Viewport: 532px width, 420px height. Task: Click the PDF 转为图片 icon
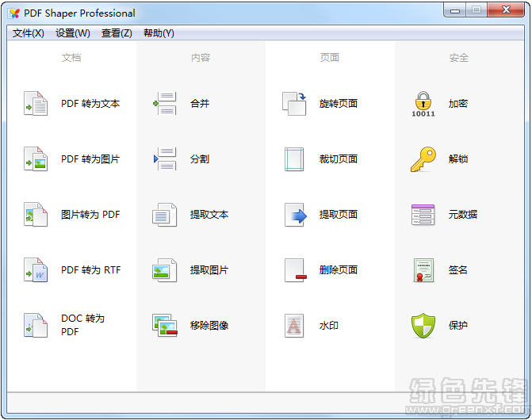tap(36, 159)
